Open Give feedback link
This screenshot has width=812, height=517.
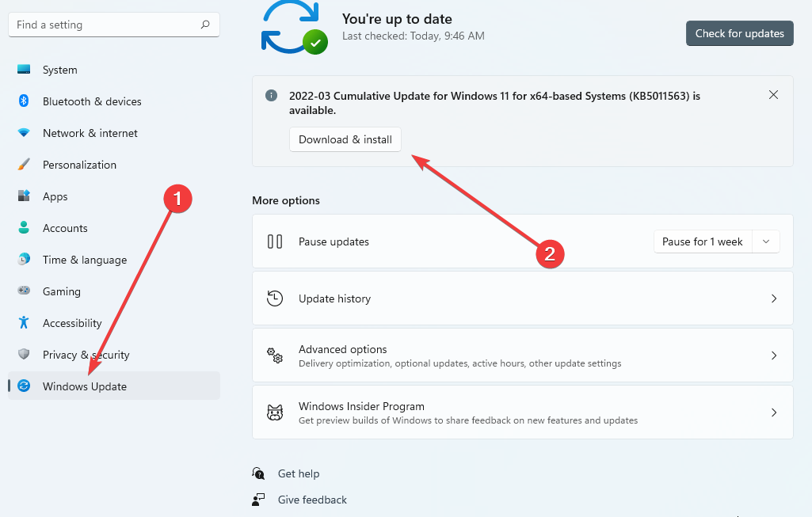312,500
